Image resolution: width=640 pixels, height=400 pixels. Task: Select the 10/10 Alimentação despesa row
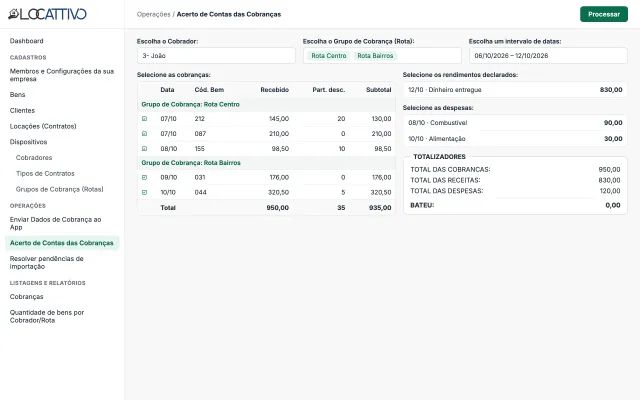(515, 139)
